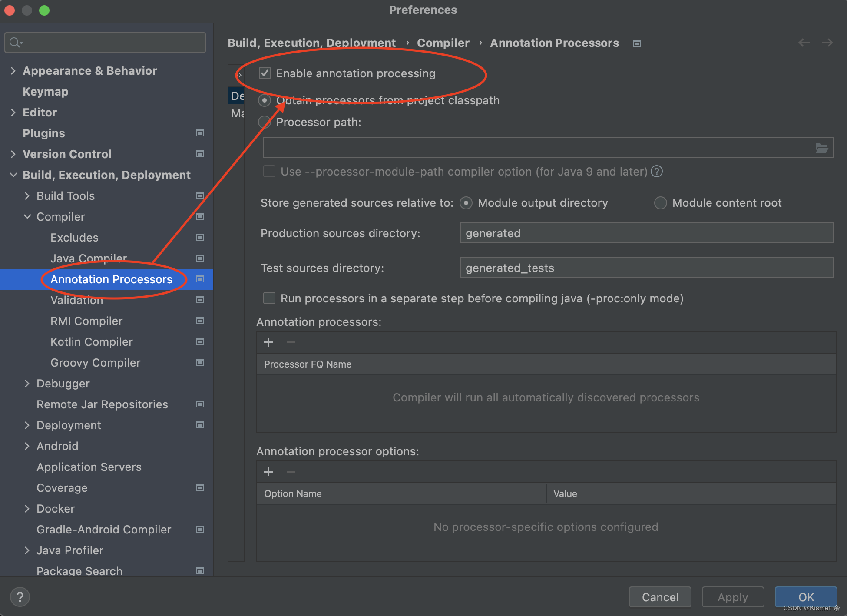
Task: Click the minus icon under Annotation processors
Action: pos(291,342)
